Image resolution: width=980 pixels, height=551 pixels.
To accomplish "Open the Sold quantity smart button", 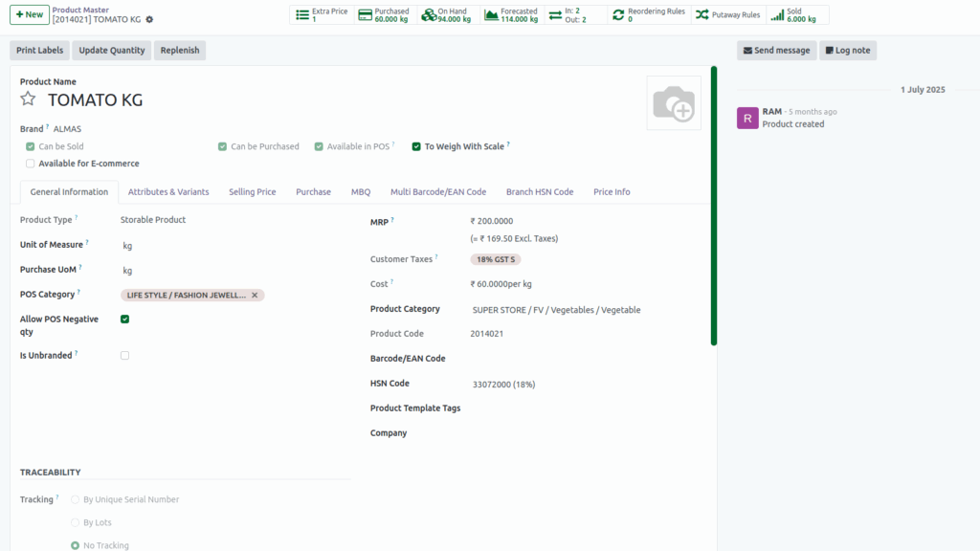I will (797, 14).
